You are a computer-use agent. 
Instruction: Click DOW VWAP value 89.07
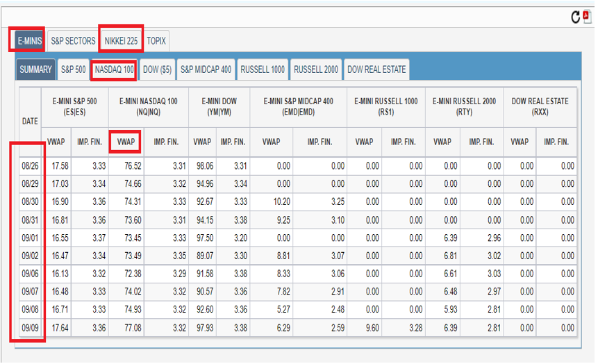205,256
